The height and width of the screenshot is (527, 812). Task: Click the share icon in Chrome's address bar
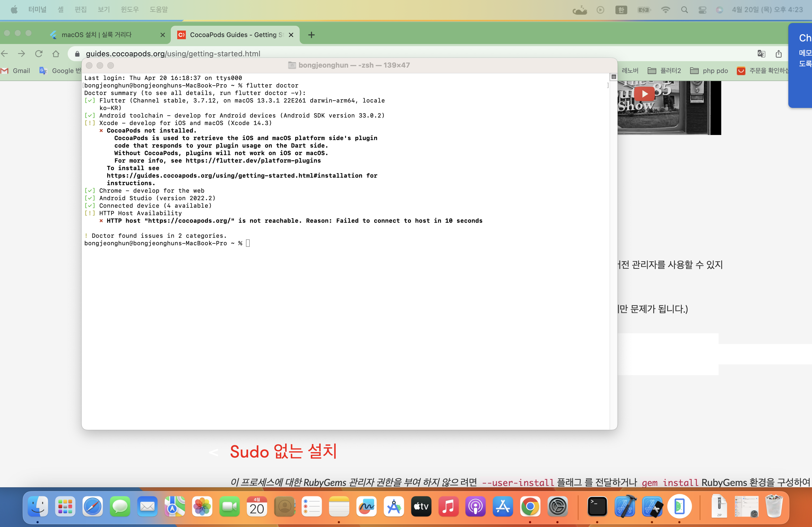pyautogui.click(x=778, y=53)
